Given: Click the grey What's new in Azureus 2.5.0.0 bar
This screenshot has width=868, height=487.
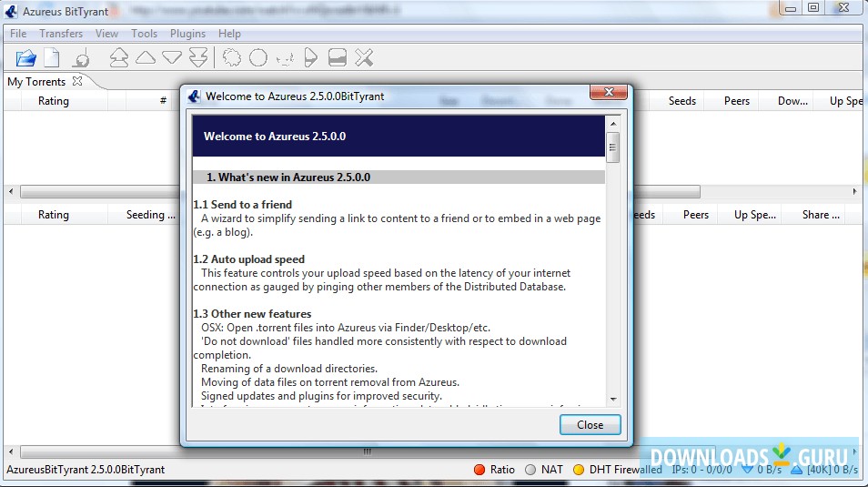Looking at the screenshot, I should [x=399, y=178].
